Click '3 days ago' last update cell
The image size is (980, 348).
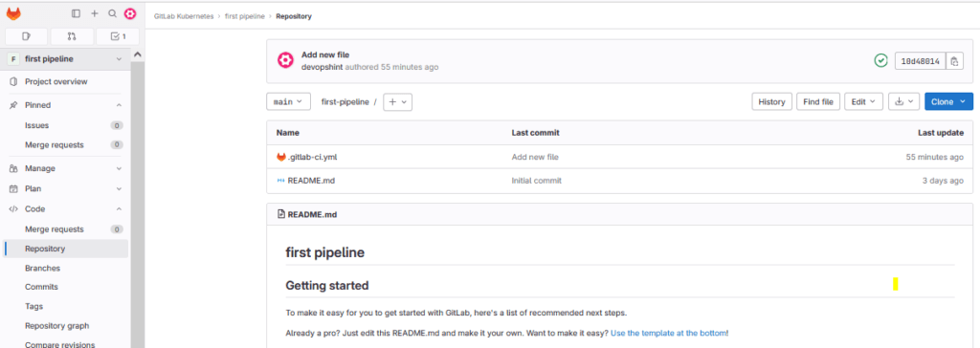(943, 181)
